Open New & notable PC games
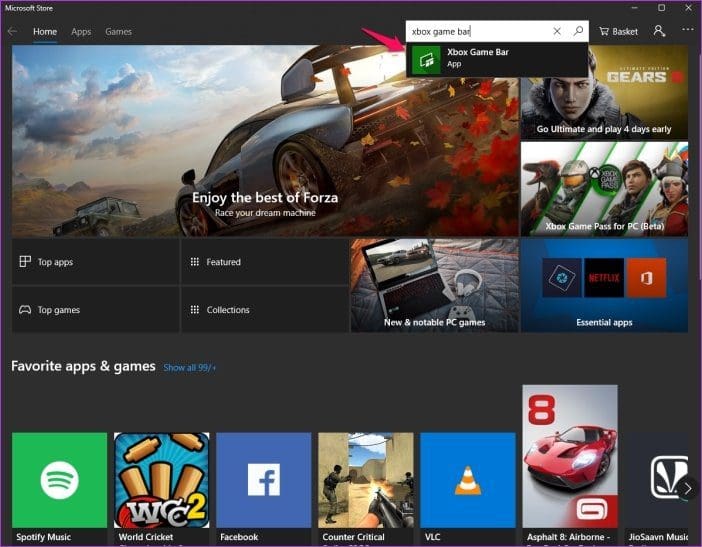The width and height of the screenshot is (702, 547). (x=434, y=286)
